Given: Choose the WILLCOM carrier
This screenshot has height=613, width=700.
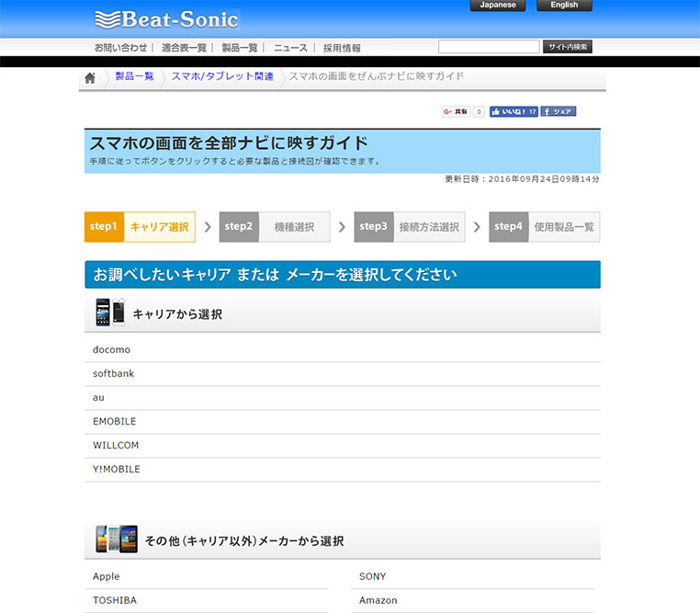Looking at the screenshot, I should (343, 446).
